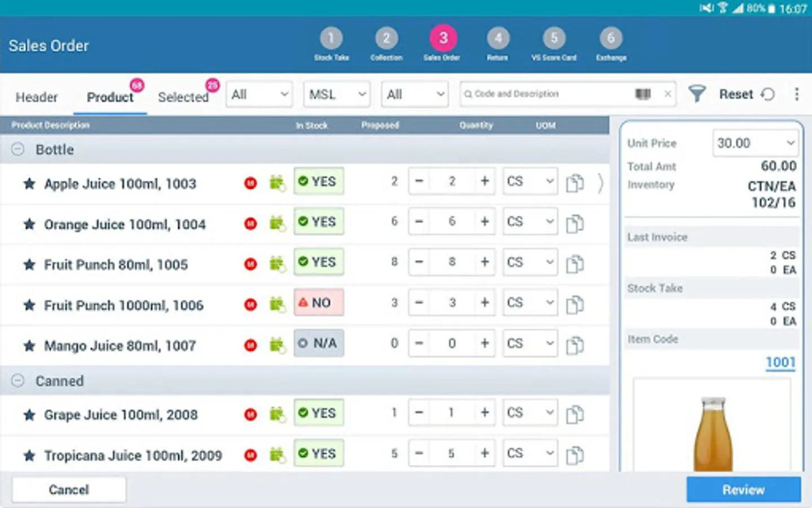Select the VS Score Card step icon
The height and width of the screenshot is (508, 812).
click(554, 38)
